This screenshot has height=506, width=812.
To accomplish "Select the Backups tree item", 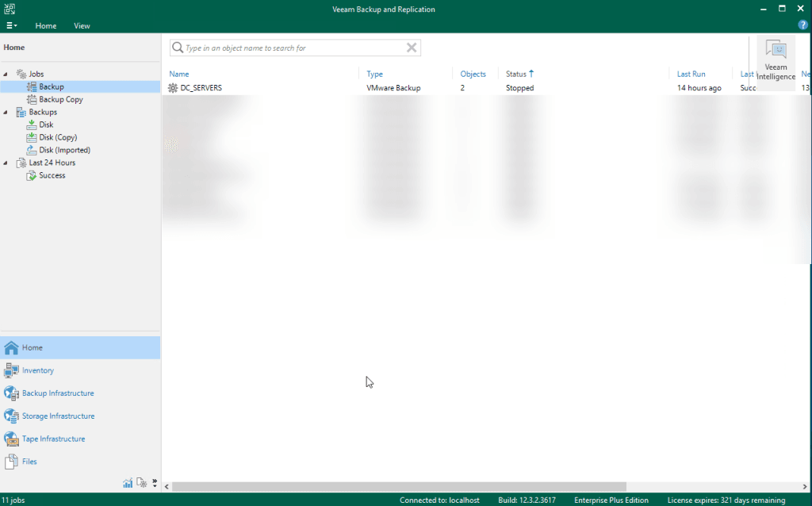I will coord(43,112).
